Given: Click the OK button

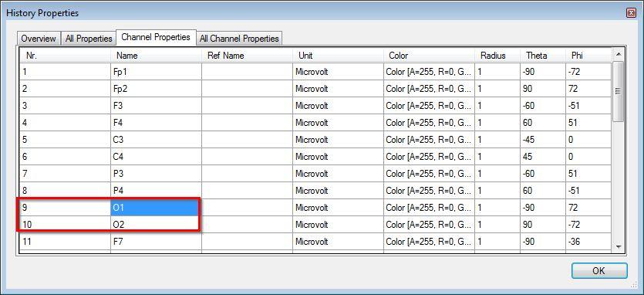Looking at the screenshot, I should pyautogui.click(x=599, y=271).
